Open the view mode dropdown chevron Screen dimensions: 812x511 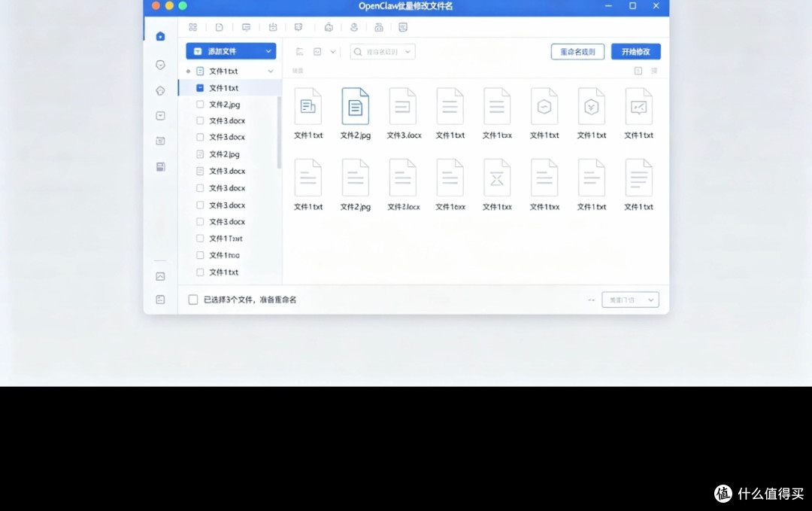coord(333,51)
